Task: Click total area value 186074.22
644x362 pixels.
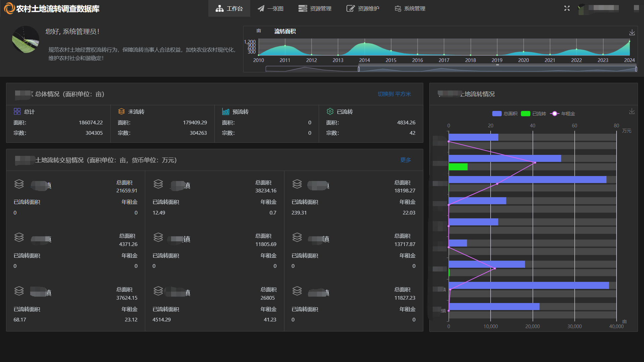Action: click(91, 123)
